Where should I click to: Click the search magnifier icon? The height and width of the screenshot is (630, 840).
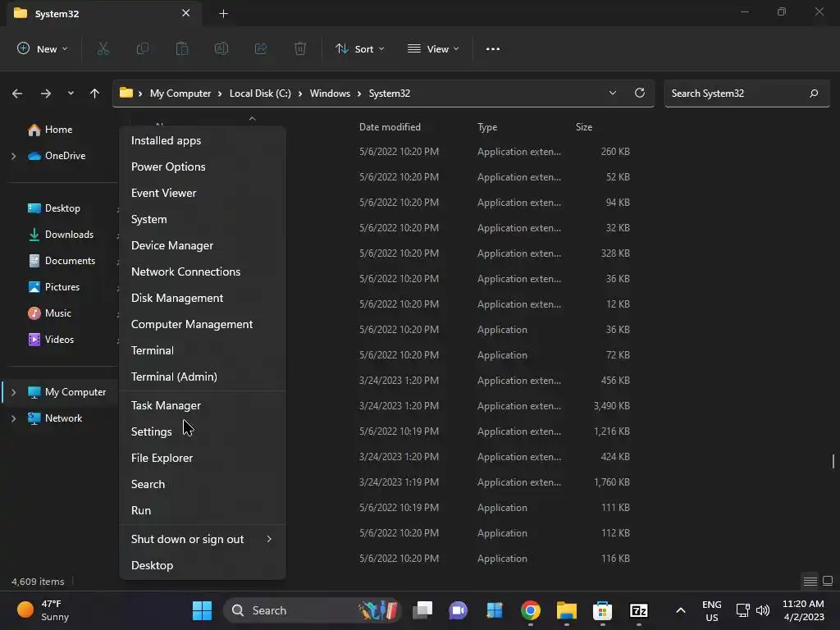click(814, 94)
